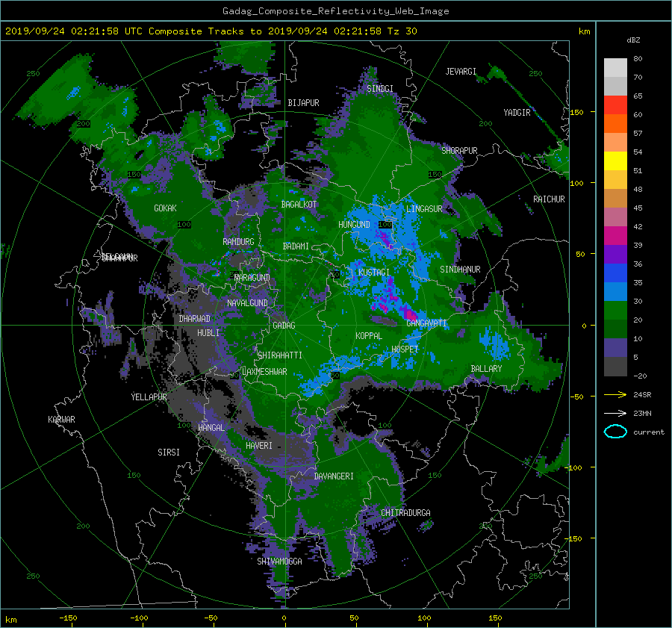Screen dimensions: 672x628
Task: Click the bright yellow dBZ scale swatch
Action: coord(615,161)
